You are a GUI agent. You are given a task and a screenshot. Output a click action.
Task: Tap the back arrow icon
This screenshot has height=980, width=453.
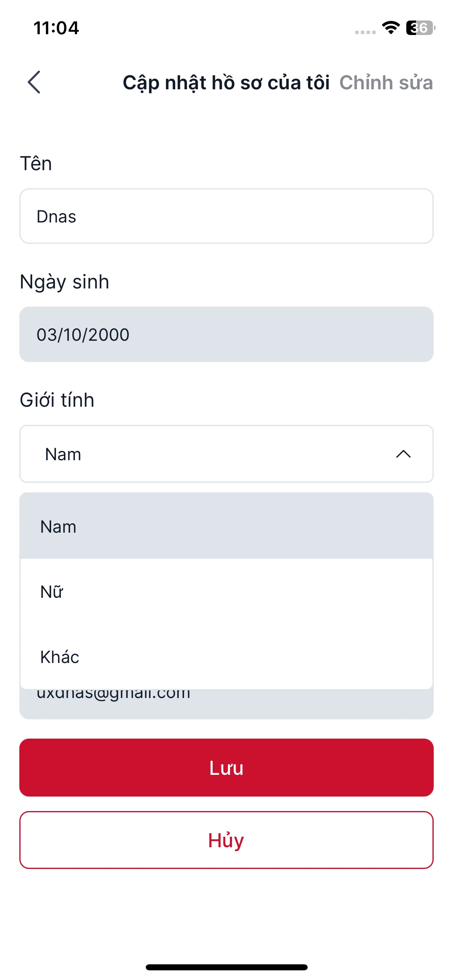click(34, 82)
